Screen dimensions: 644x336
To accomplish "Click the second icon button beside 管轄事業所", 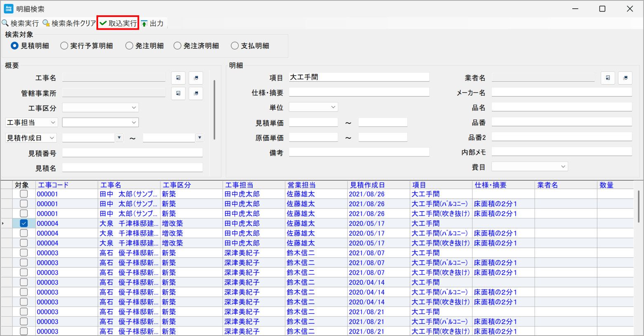I will coord(196,93).
